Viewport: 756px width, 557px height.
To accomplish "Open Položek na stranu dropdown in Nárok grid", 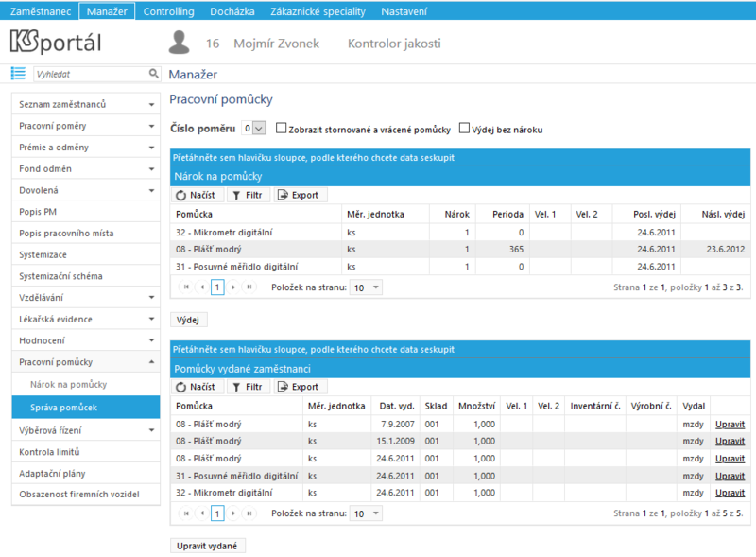I will tap(366, 287).
